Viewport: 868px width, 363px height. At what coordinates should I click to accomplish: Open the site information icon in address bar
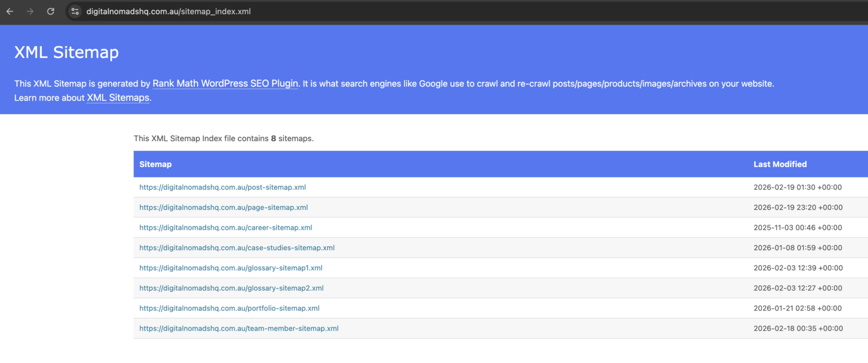[75, 11]
